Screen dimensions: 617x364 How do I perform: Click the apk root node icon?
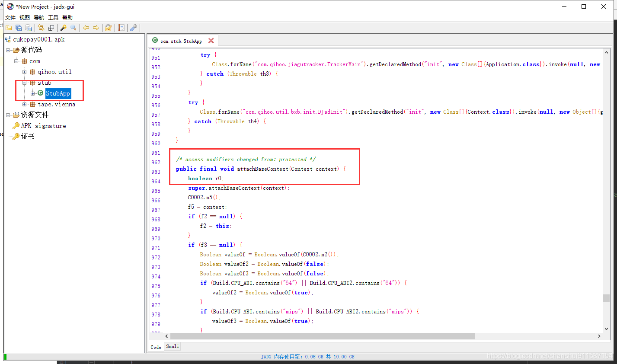pos(8,39)
